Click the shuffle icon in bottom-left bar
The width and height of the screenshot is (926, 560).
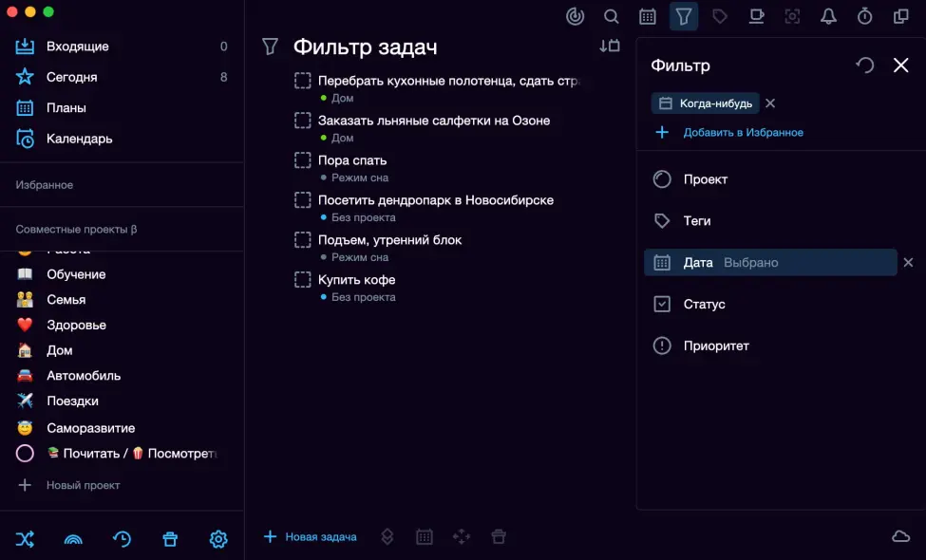click(x=25, y=539)
